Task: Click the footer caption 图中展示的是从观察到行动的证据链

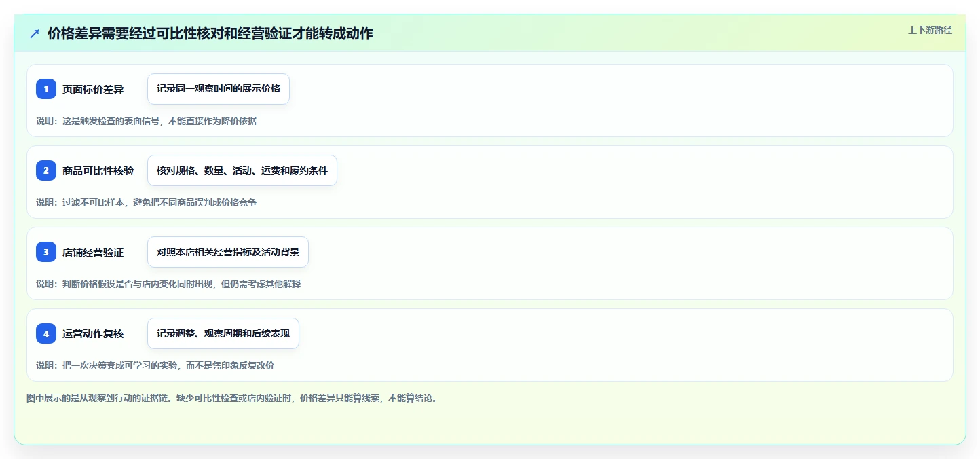Action: point(232,398)
